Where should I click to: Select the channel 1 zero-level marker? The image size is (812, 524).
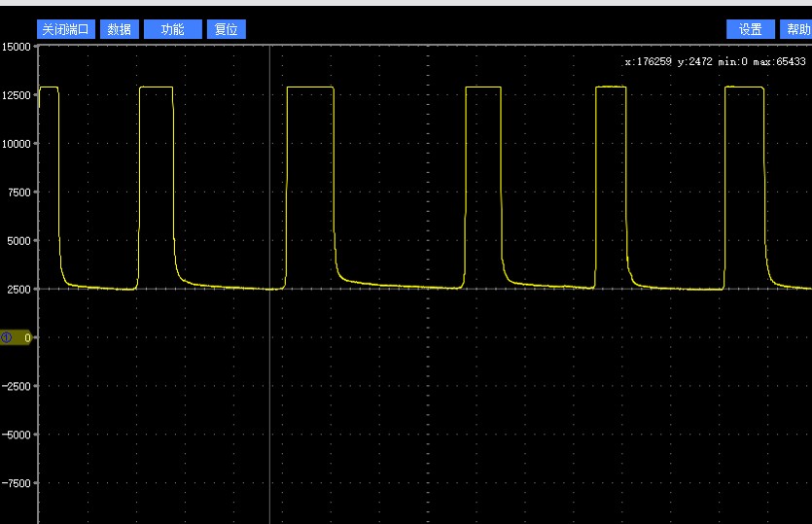click(x=17, y=338)
